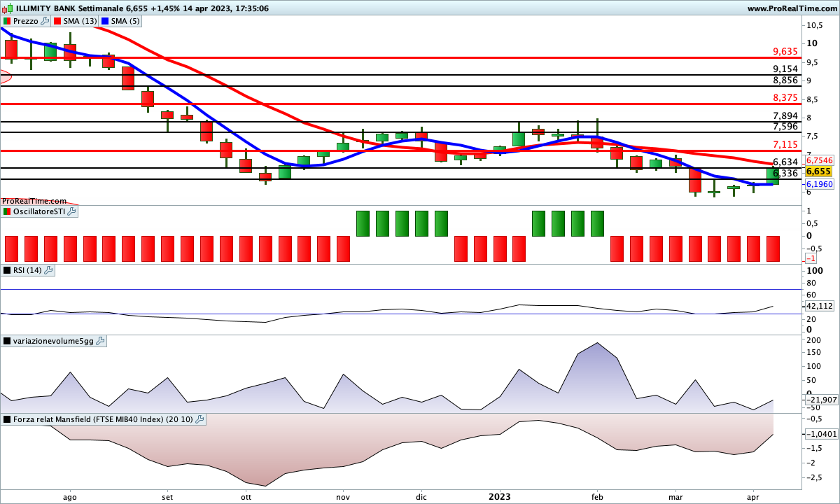
Task: Click the Mansfield scale value -2,5
Action: coord(815,478)
